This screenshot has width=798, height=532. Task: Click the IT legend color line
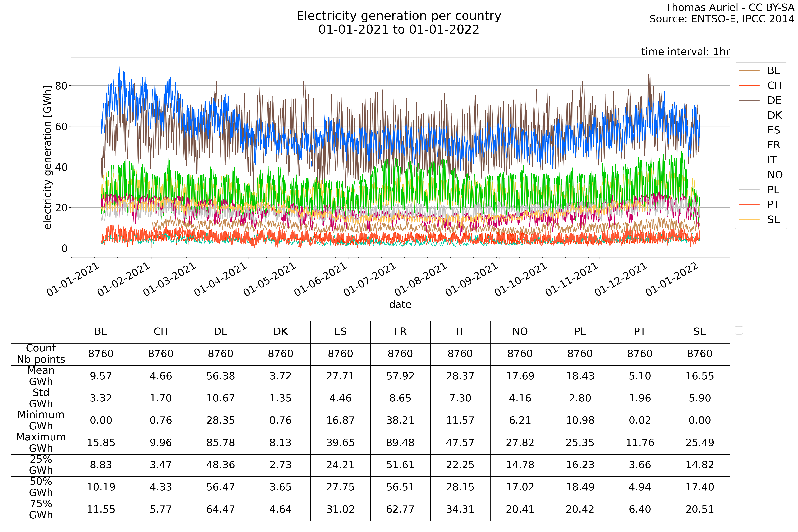tap(749, 160)
